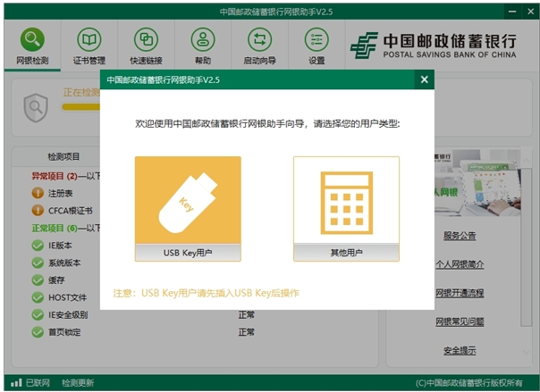Click the shield scan icon
Screen dimensions: 540x392
point(36,108)
